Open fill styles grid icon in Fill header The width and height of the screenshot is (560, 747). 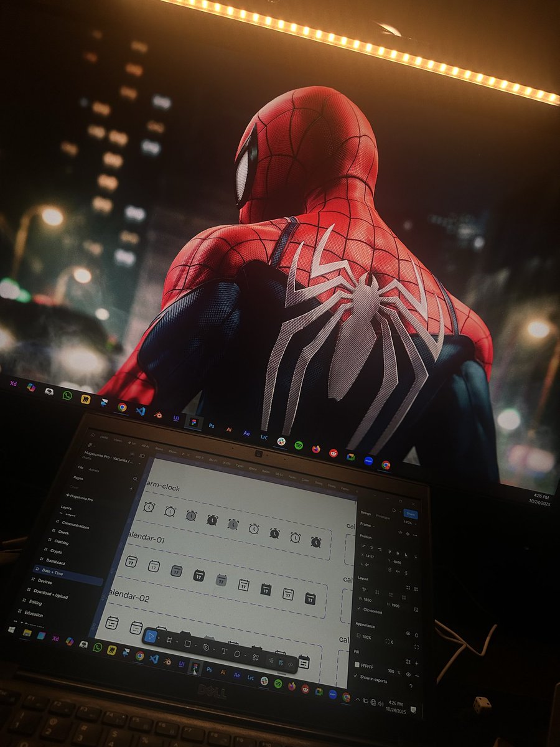[408, 662]
